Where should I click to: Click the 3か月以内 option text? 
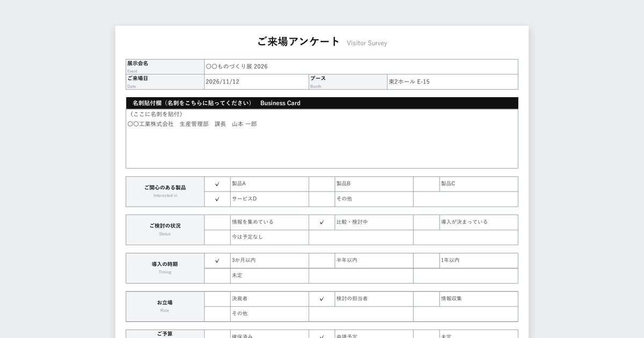[x=244, y=260]
